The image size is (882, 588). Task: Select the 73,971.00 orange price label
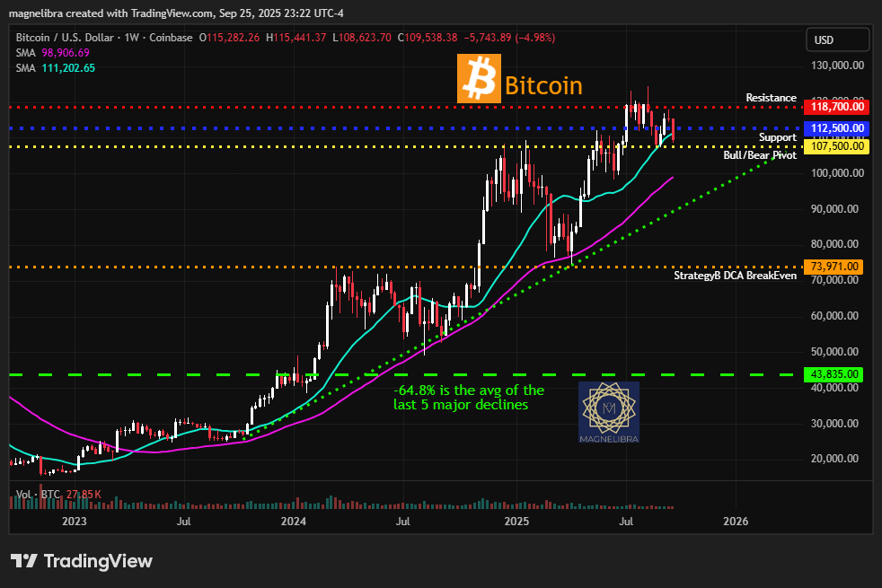(833, 267)
